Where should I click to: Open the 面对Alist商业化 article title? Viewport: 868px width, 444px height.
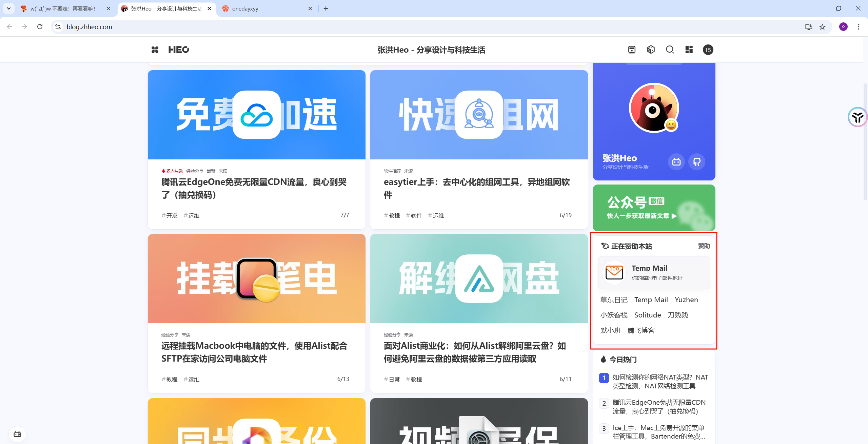point(475,352)
